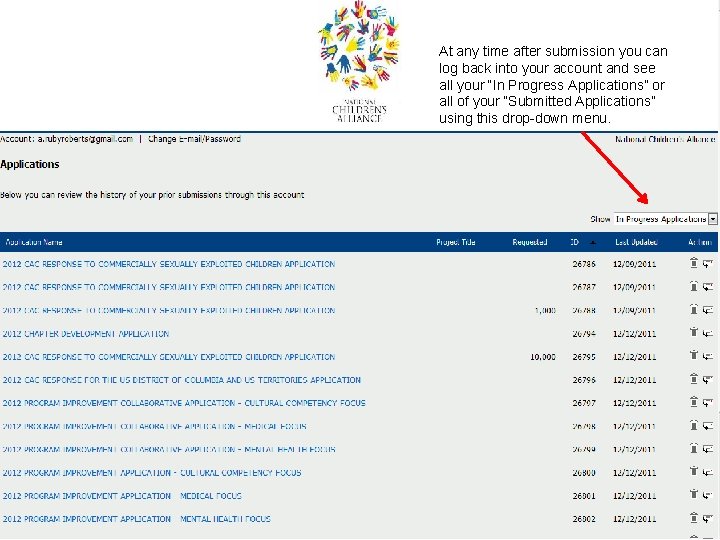Sort by Last Updated column header
Viewport: 720px width, 540px height.
point(636,242)
